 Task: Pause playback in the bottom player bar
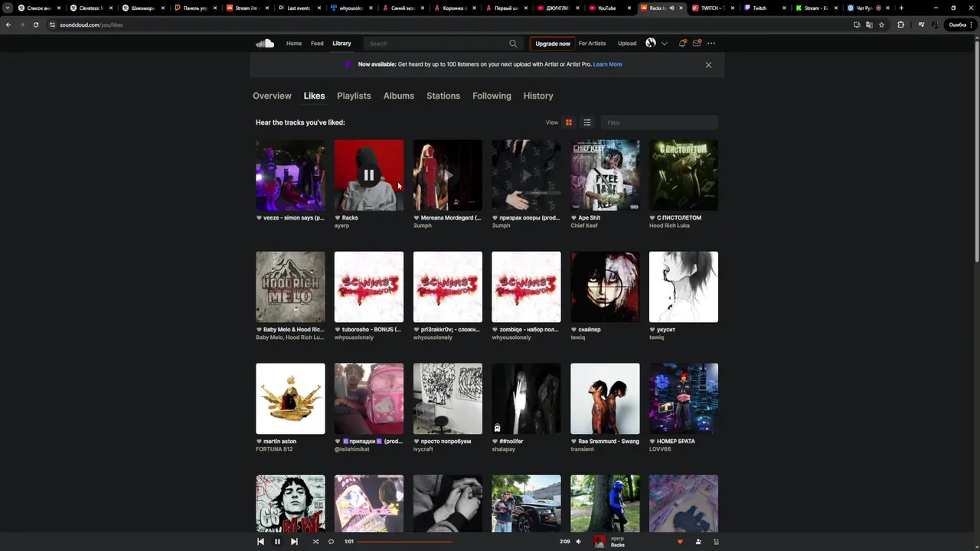coord(277,542)
